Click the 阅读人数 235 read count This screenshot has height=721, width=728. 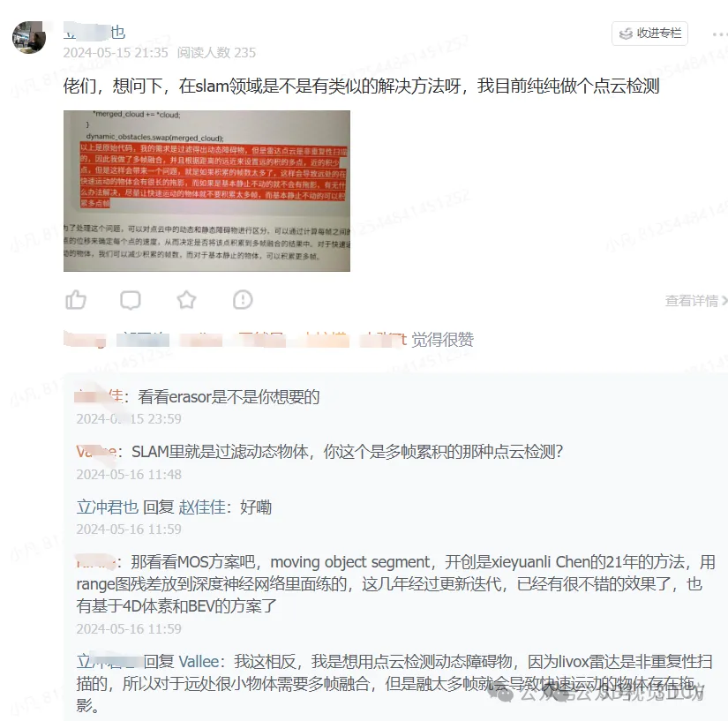(x=216, y=52)
